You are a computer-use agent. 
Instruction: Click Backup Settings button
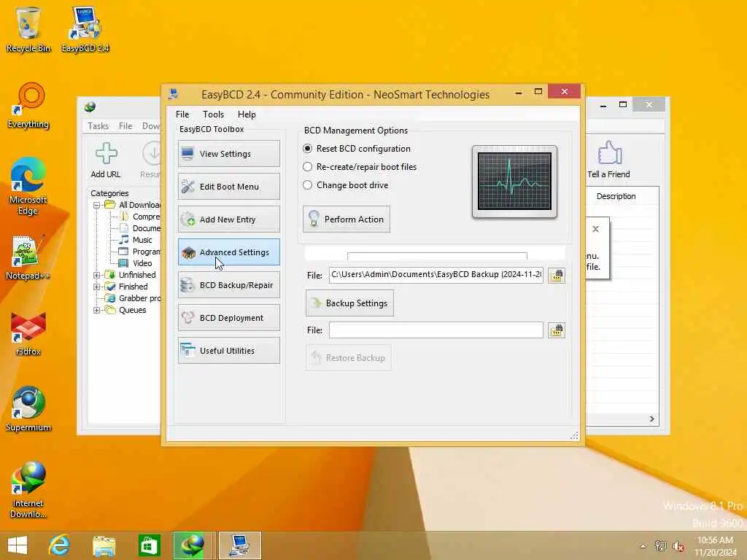349,303
